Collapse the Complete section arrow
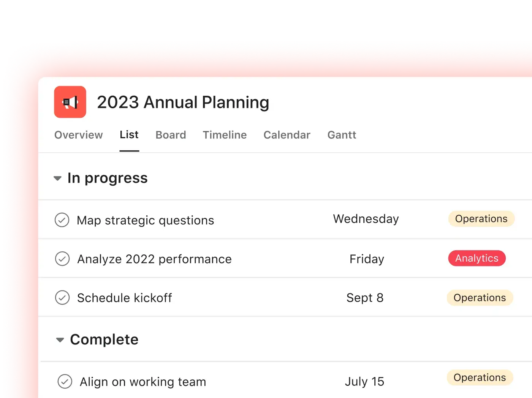532x398 pixels. 60,340
